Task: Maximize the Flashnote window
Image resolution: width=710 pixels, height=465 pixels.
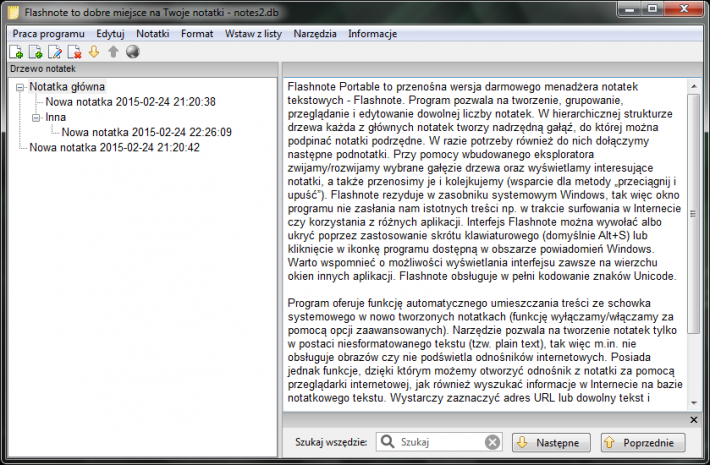Action: pos(652,9)
